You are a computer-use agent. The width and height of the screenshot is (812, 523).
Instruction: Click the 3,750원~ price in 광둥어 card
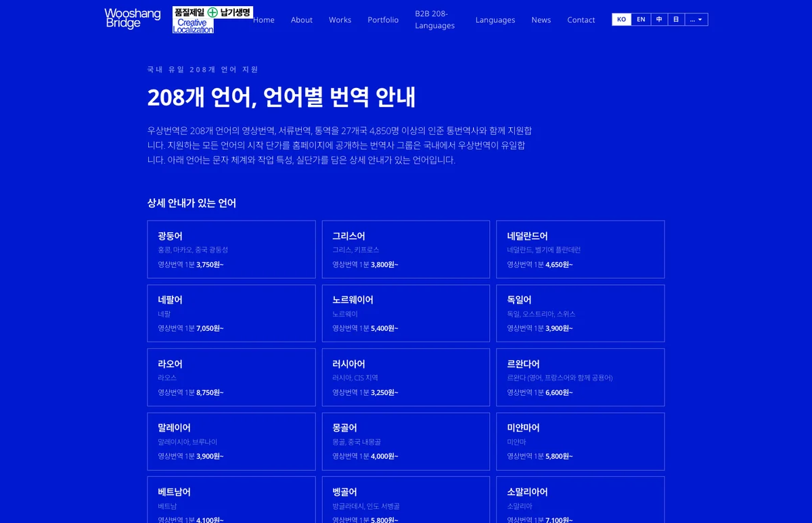[210, 265]
